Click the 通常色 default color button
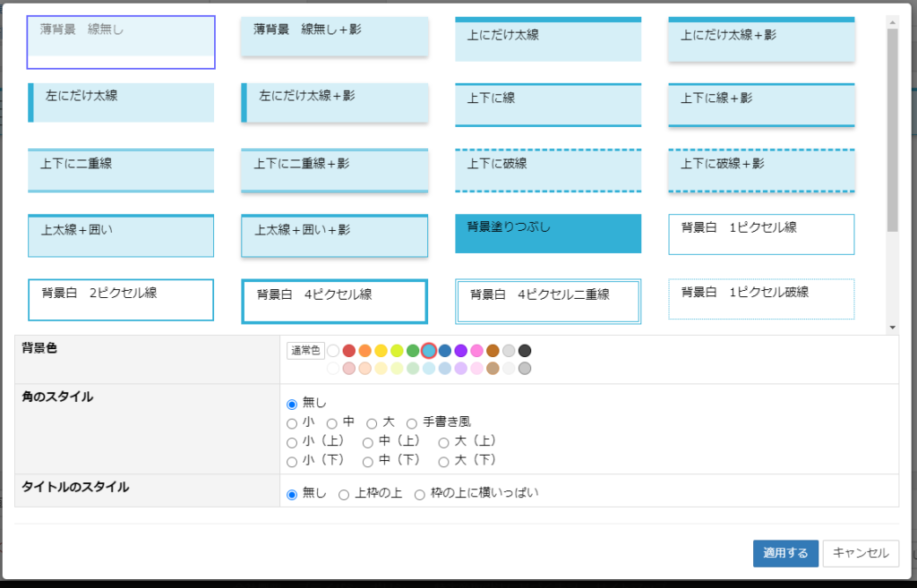The height and width of the screenshot is (588, 917). [305, 351]
